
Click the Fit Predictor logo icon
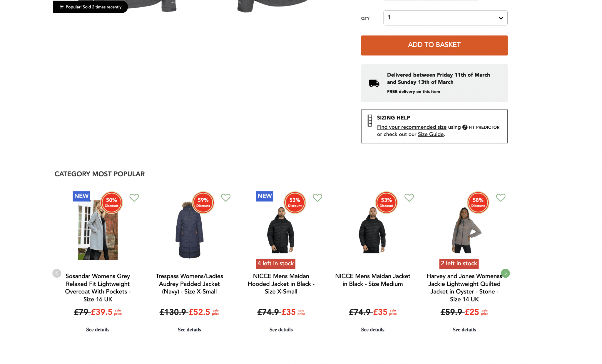(x=465, y=127)
